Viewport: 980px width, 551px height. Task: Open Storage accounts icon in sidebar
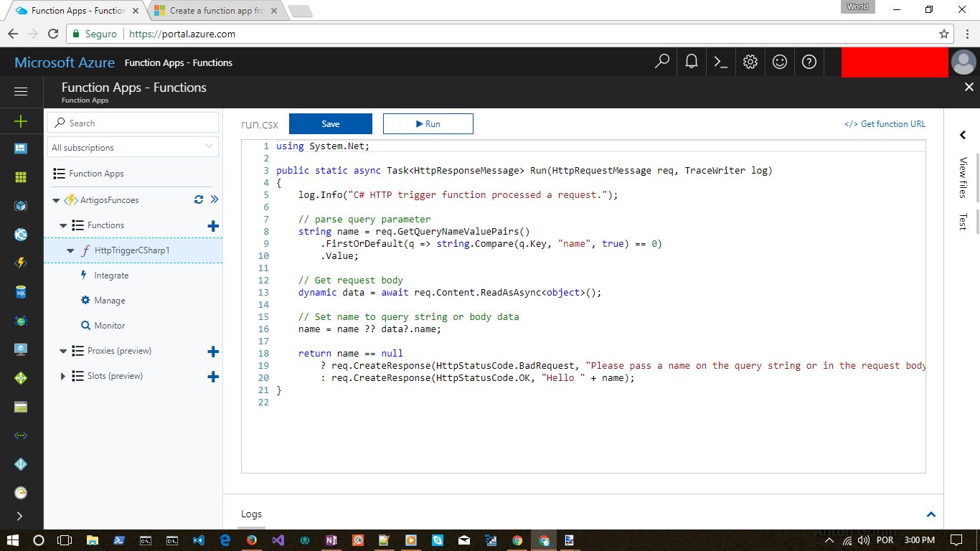21,407
